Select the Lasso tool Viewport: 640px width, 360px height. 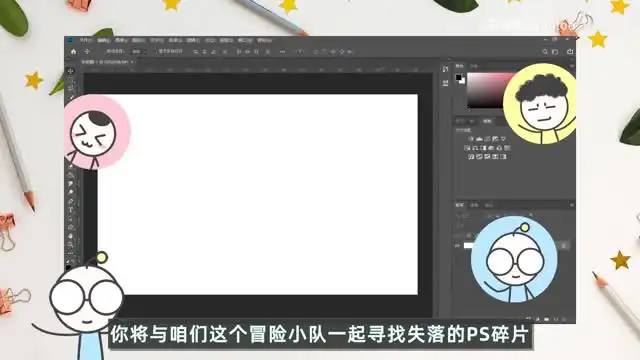pyautogui.click(x=71, y=88)
